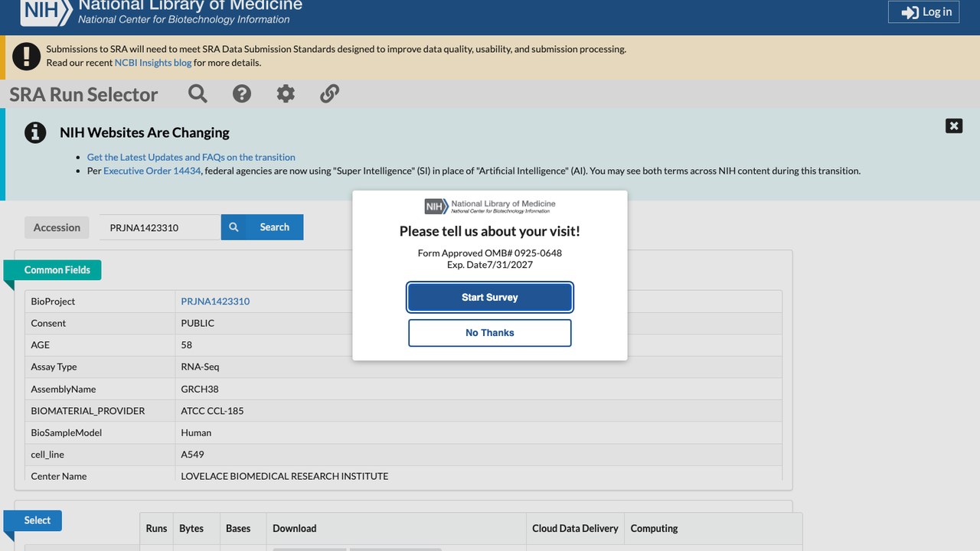This screenshot has width=980, height=551.
Task: Click the RNA-Seq Assay Type value
Action: click(x=200, y=367)
